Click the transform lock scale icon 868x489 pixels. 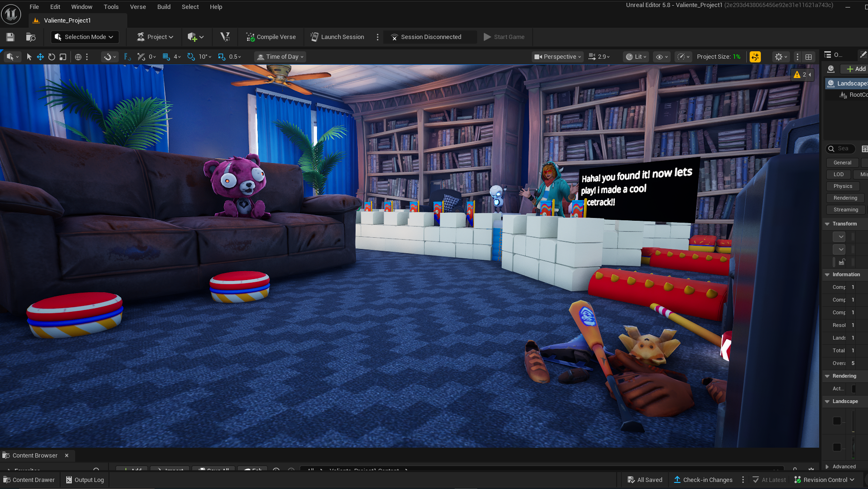pyautogui.click(x=842, y=262)
